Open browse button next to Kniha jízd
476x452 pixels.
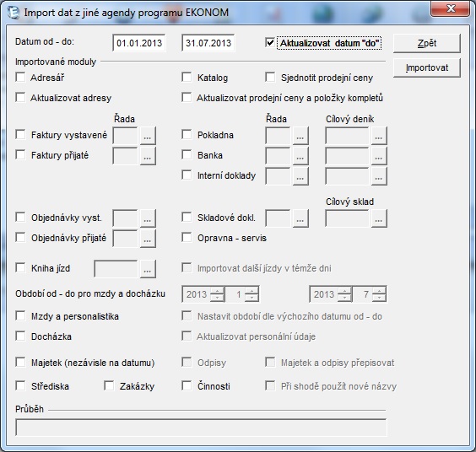(148, 269)
